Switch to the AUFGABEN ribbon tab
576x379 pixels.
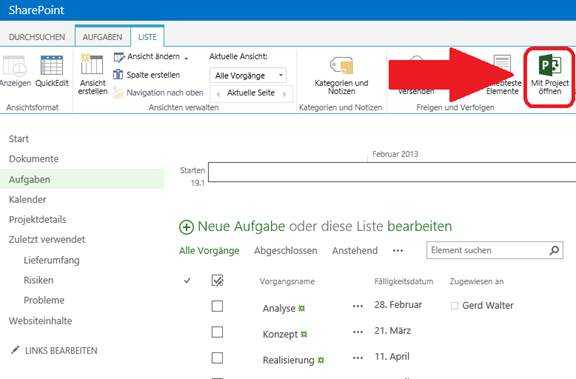point(102,37)
